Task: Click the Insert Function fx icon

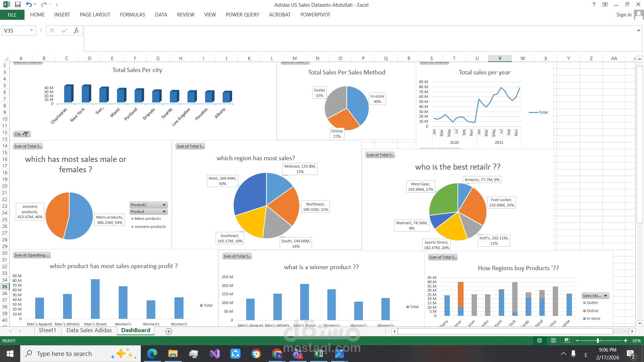Action: tap(76, 31)
